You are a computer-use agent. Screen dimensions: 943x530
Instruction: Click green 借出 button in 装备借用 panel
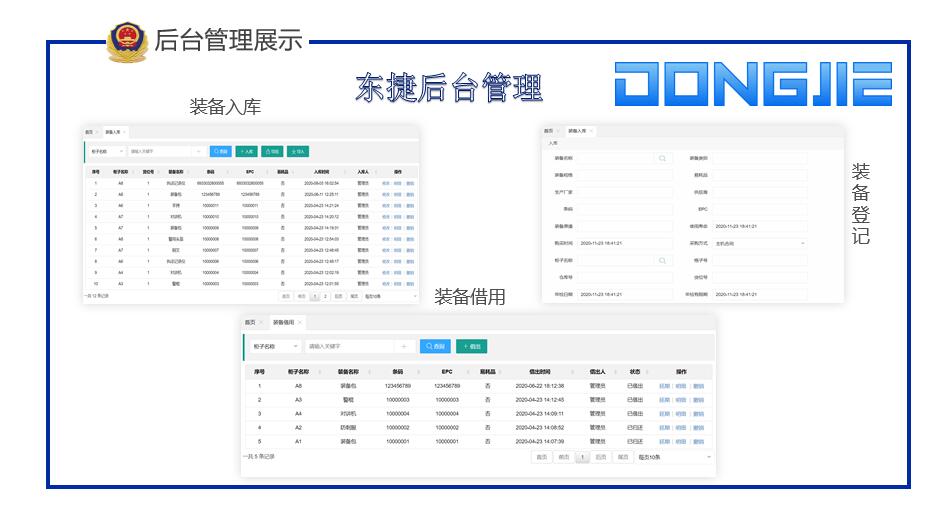coord(472,347)
